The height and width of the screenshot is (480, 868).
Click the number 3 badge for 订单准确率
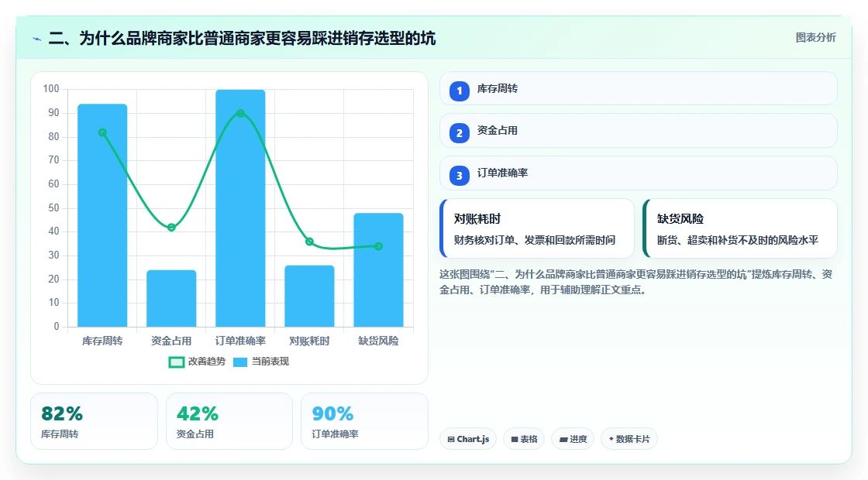tap(459, 176)
